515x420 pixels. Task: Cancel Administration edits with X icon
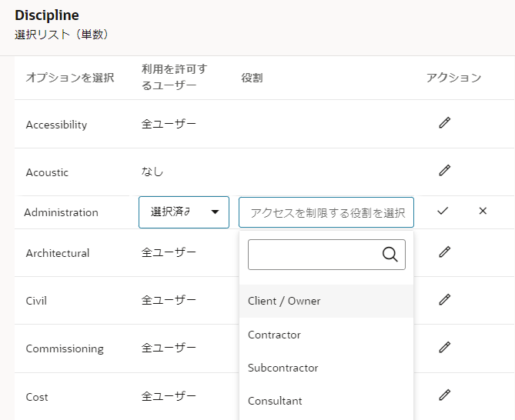pos(483,211)
